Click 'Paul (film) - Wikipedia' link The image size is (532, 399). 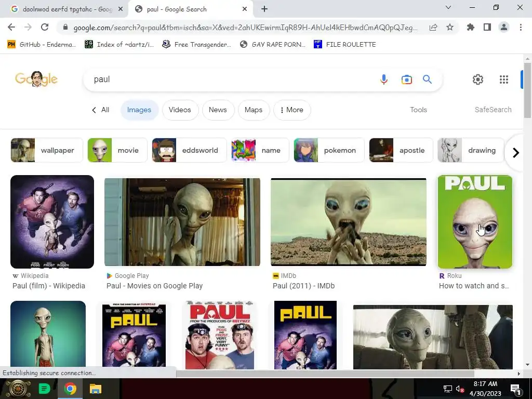click(x=49, y=286)
